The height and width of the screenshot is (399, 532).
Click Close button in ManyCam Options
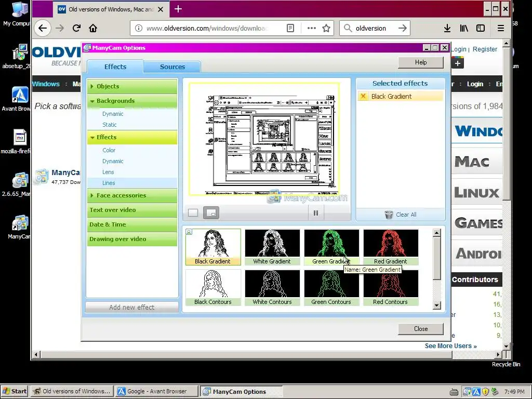point(421,329)
